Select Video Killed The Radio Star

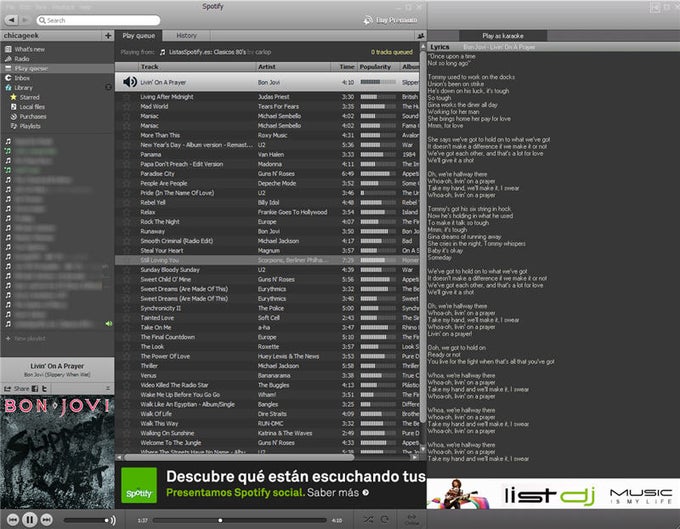(174, 385)
